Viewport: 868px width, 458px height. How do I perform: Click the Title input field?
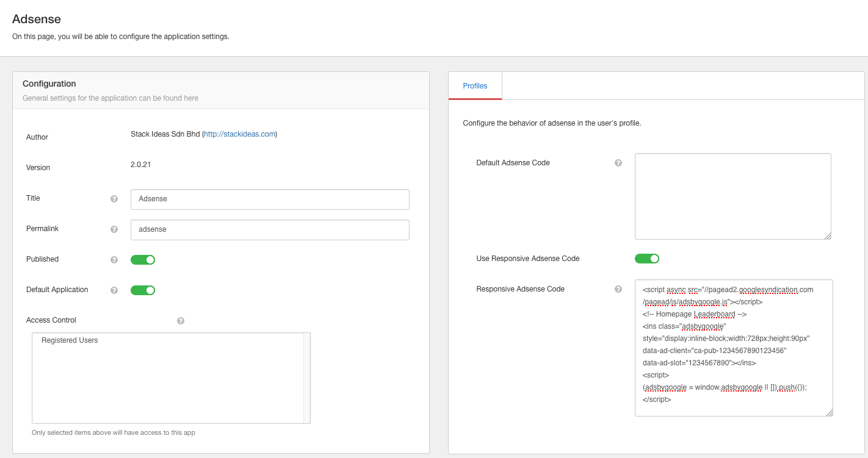[270, 199]
